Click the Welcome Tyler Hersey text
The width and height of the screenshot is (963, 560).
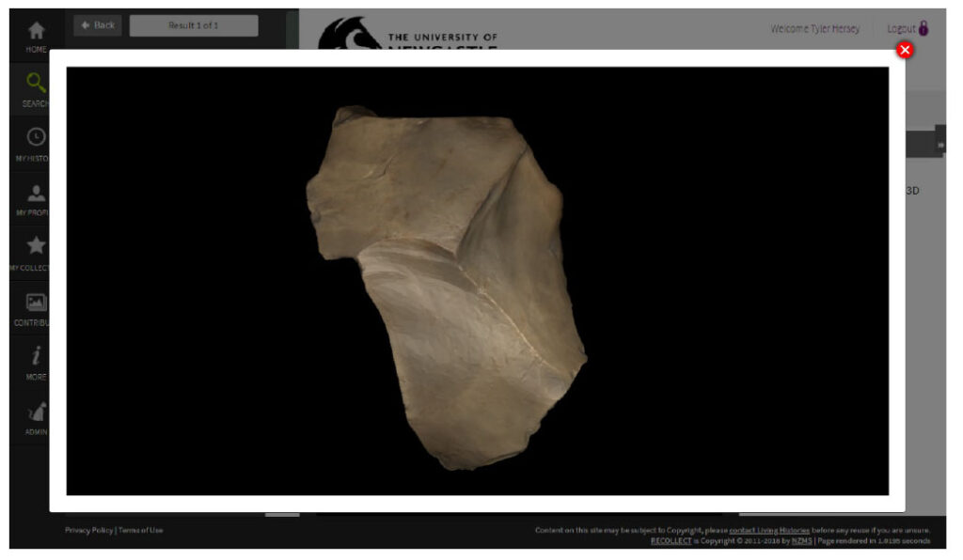click(x=814, y=29)
